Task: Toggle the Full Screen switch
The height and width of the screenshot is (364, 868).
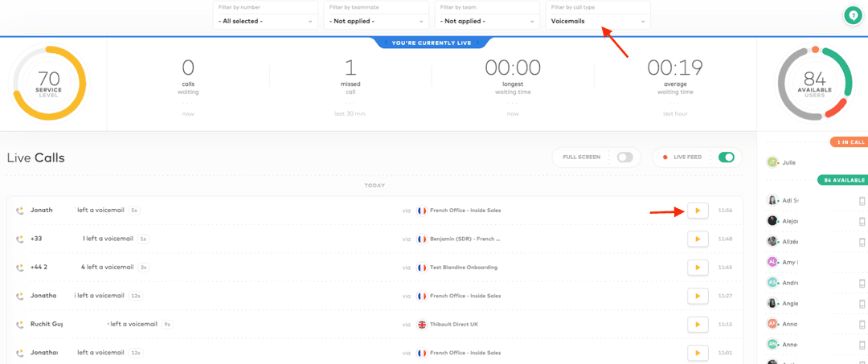Action: point(624,157)
